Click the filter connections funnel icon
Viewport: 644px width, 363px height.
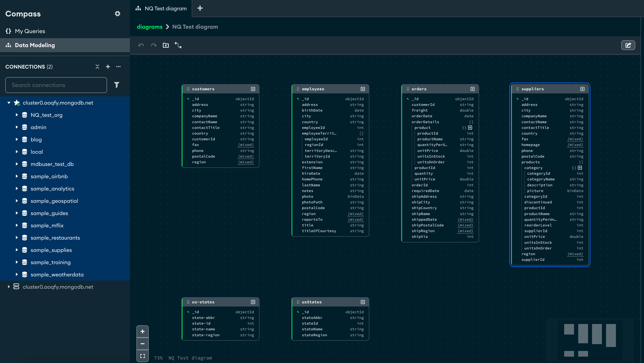click(x=116, y=85)
